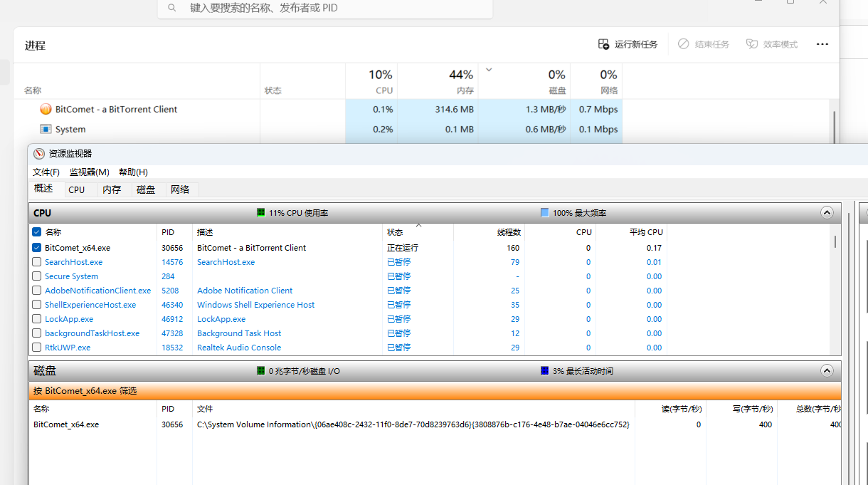
Task: Click the search magnifier icon in Task Manager
Action: pyautogui.click(x=172, y=8)
